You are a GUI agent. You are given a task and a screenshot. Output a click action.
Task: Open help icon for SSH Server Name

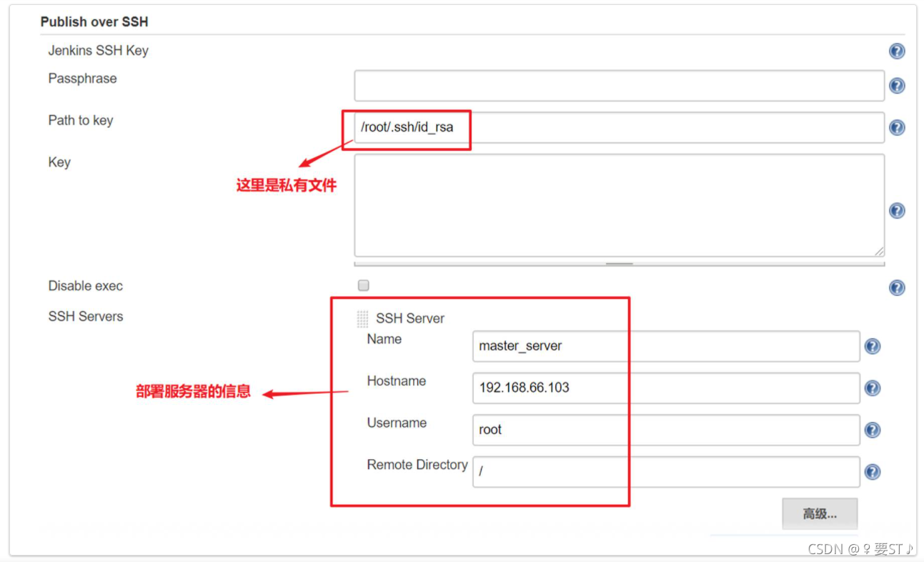point(872,347)
